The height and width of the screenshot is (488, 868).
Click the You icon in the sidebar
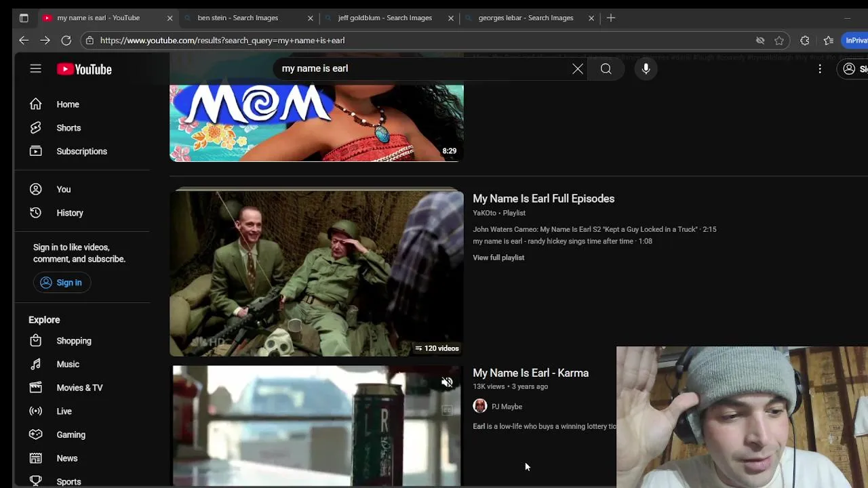(36, 189)
